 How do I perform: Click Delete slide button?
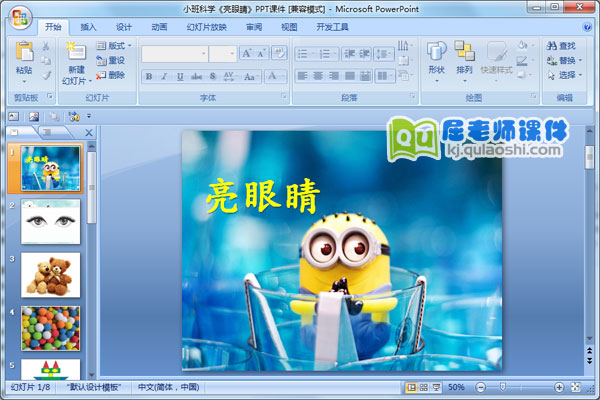pos(111,75)
